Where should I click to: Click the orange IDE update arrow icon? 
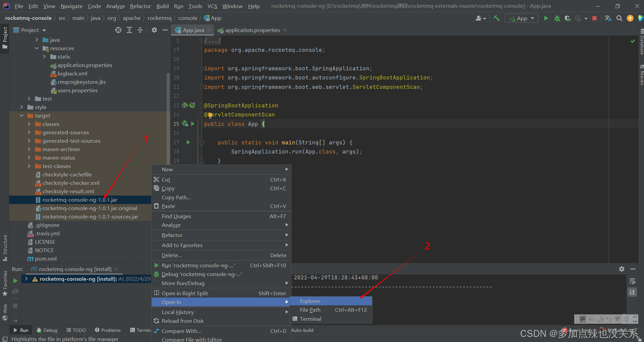click(x=630, y=18)
